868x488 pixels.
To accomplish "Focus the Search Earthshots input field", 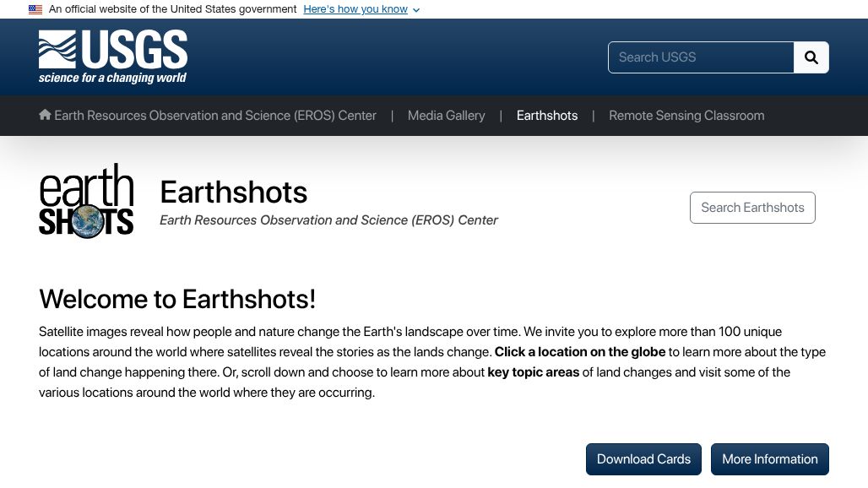I will (752, 208).
